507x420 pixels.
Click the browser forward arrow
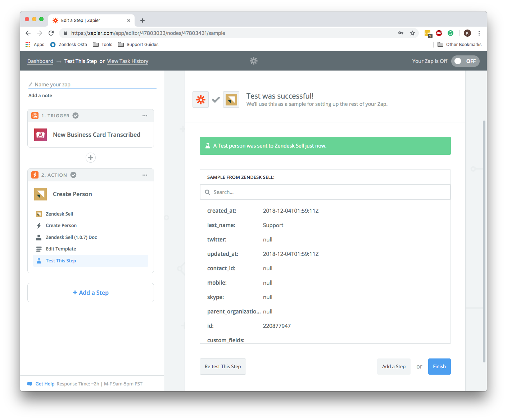40,33
